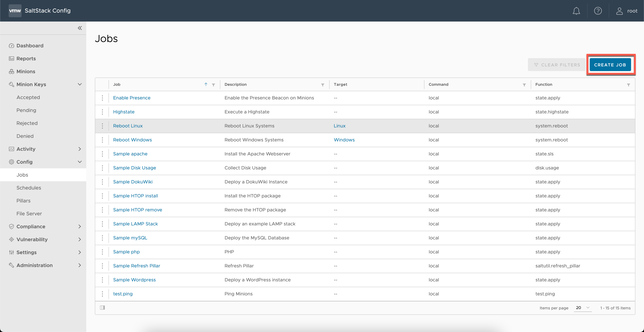Open the help question-mark menu
644x332 pixels.
pyautogui.click(x=598, y=11)
